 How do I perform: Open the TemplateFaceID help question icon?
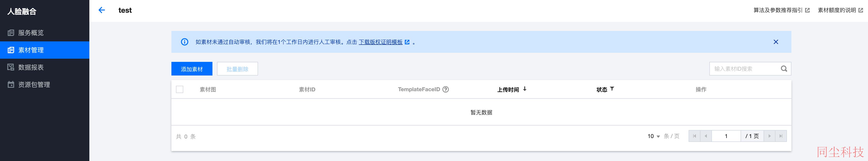[445, 89]
